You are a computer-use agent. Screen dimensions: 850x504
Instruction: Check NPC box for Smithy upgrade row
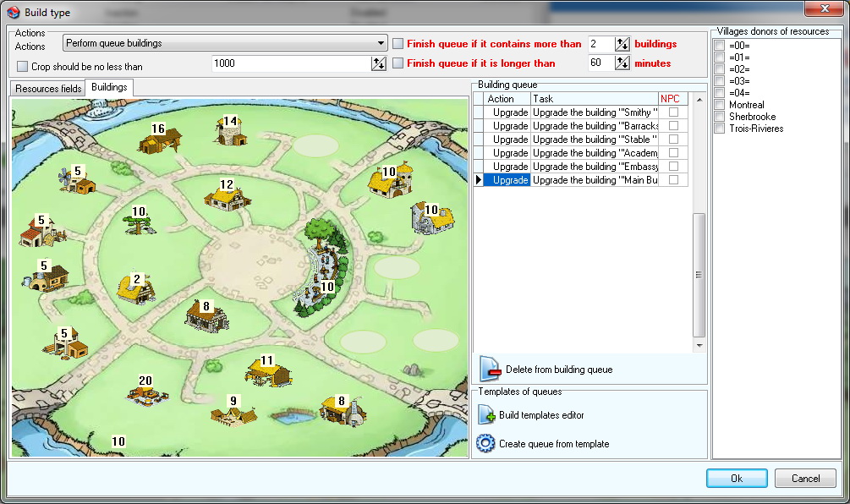click(673, 112)
